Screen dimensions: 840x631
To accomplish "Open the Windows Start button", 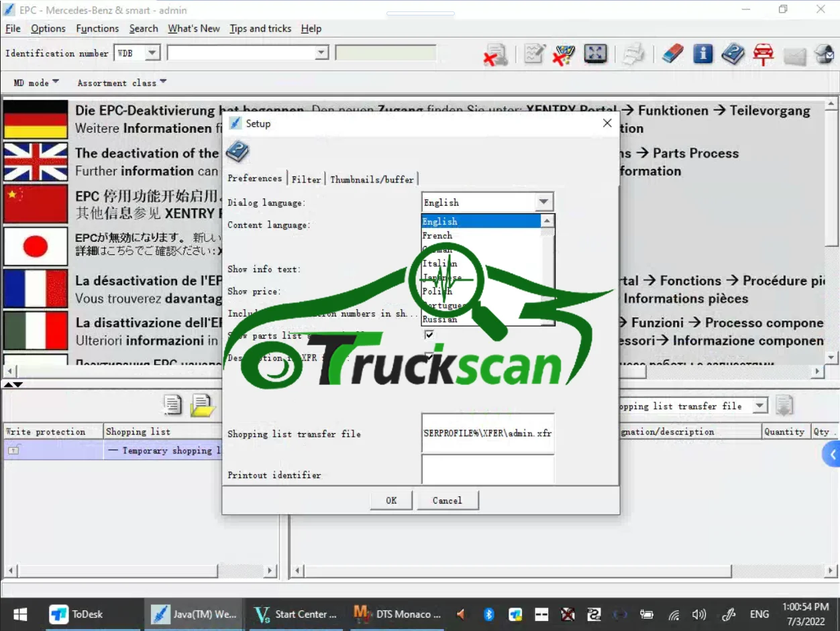I will 20,614.
